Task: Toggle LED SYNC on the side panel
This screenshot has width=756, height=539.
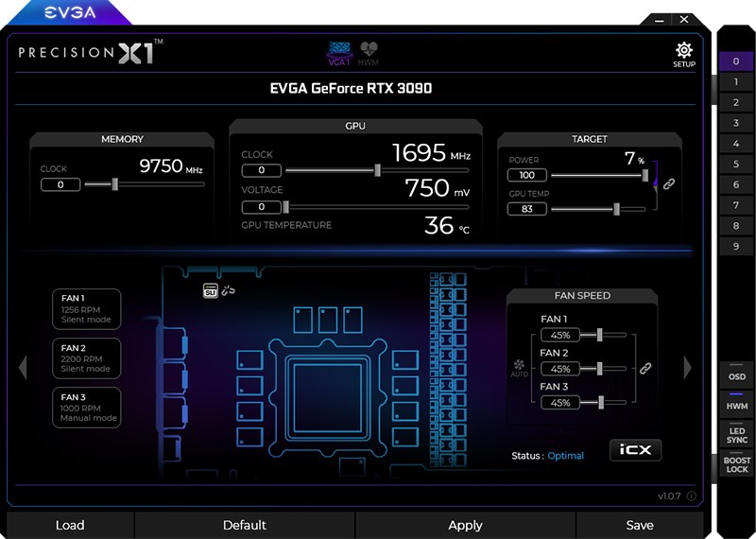Action: coord(737,433)
